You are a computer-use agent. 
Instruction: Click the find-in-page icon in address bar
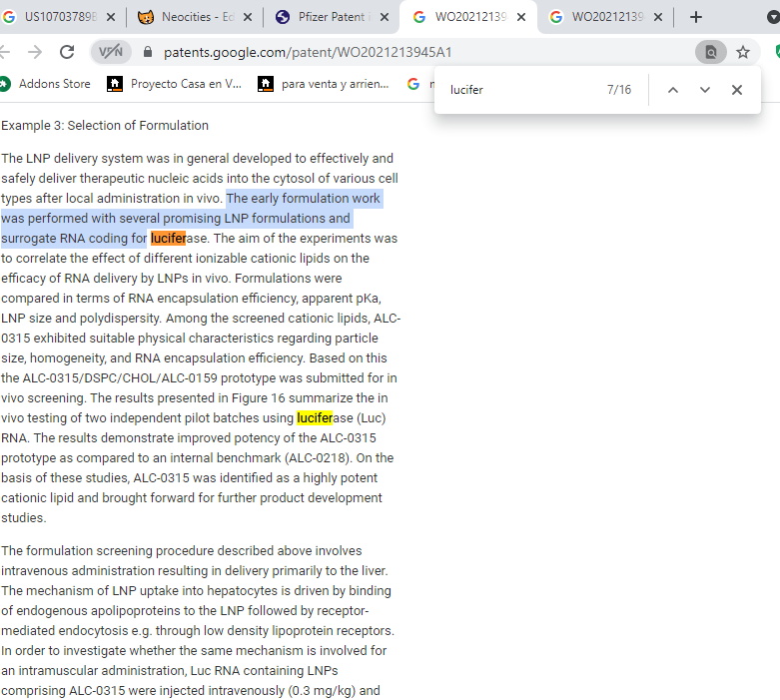tap(711, 52)
